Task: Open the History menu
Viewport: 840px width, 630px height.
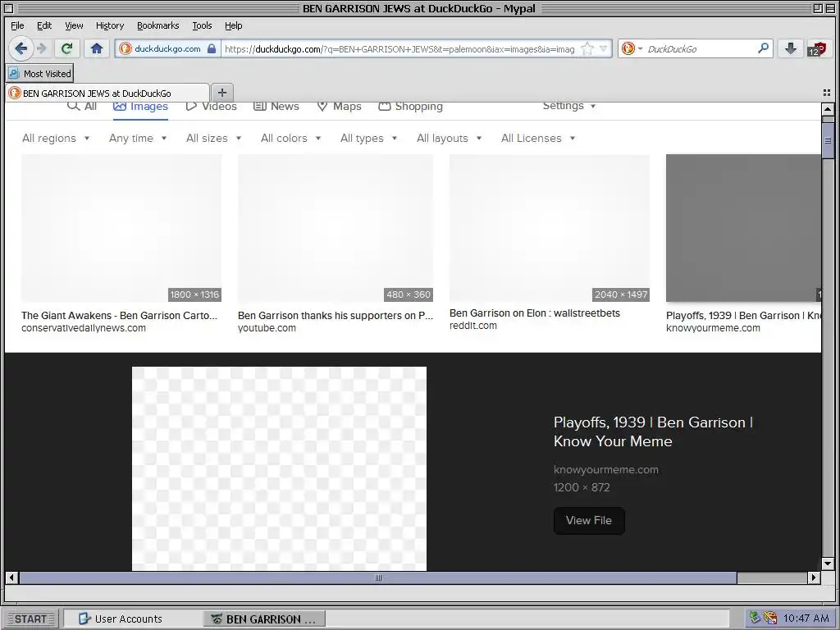Action: click(x=110, y=25)
